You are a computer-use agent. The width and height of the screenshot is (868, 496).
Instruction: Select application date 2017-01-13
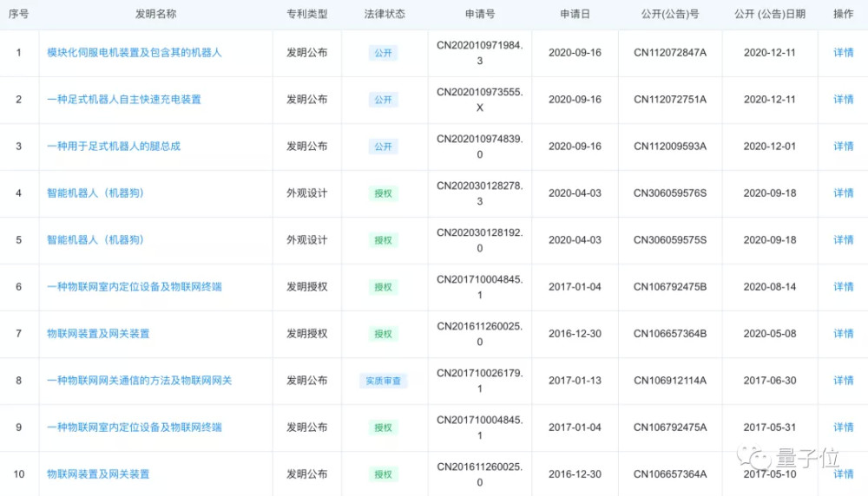tap(575, 381)
